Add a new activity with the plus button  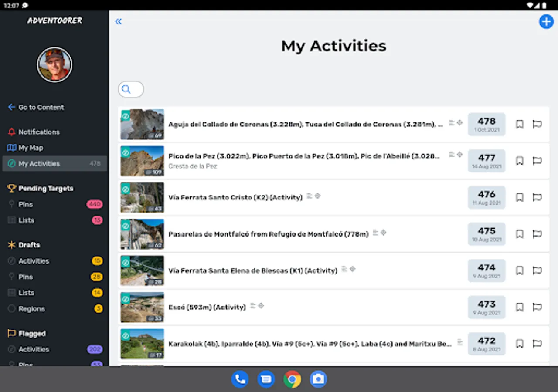pos(546,21)
